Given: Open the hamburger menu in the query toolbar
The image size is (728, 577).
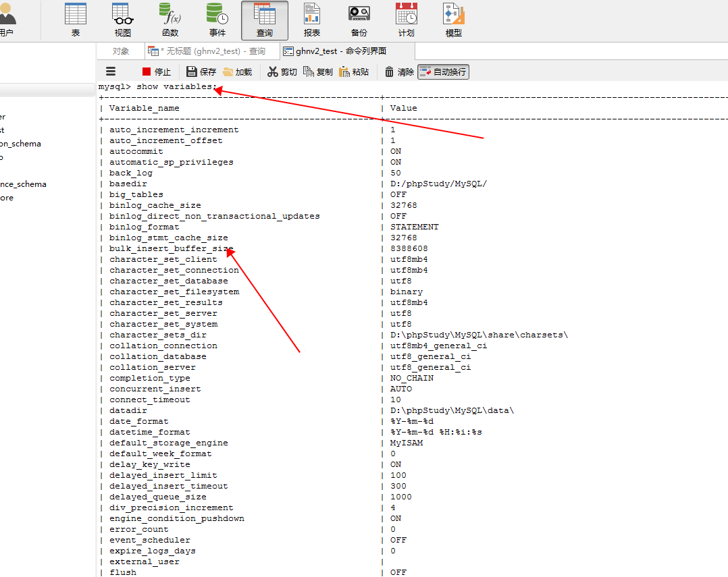Looking at the screenshot, I should (110, 71).
